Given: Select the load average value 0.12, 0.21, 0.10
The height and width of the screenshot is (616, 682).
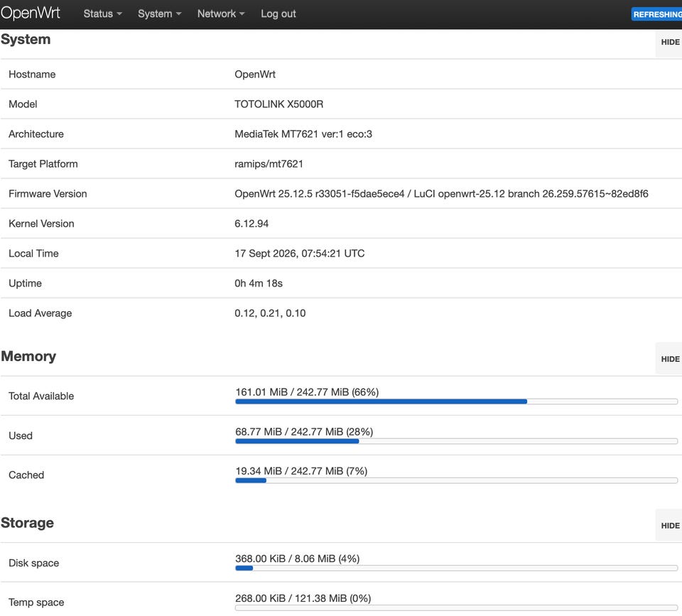Looking at the screenshot, I should pos(270,313).
